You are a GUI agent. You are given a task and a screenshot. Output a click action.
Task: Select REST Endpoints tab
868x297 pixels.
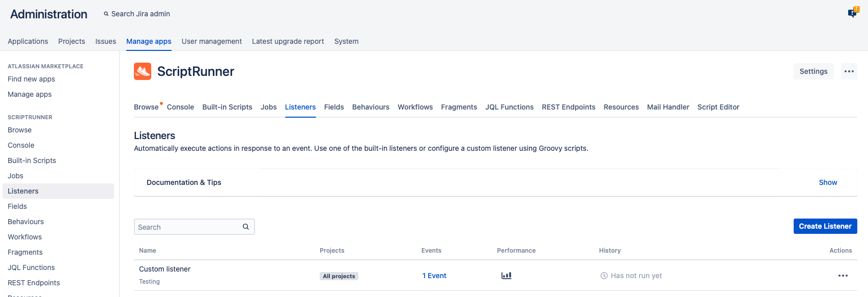coord(569,107)
